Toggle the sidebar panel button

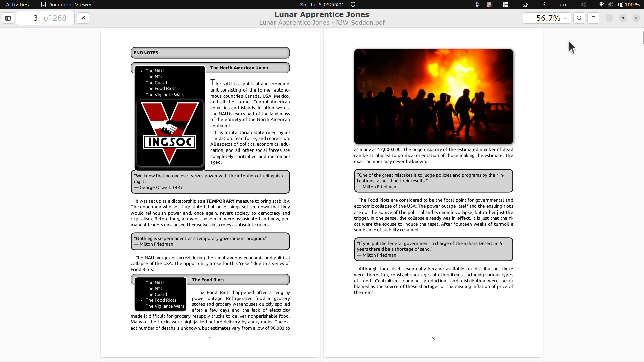(8, 18)
